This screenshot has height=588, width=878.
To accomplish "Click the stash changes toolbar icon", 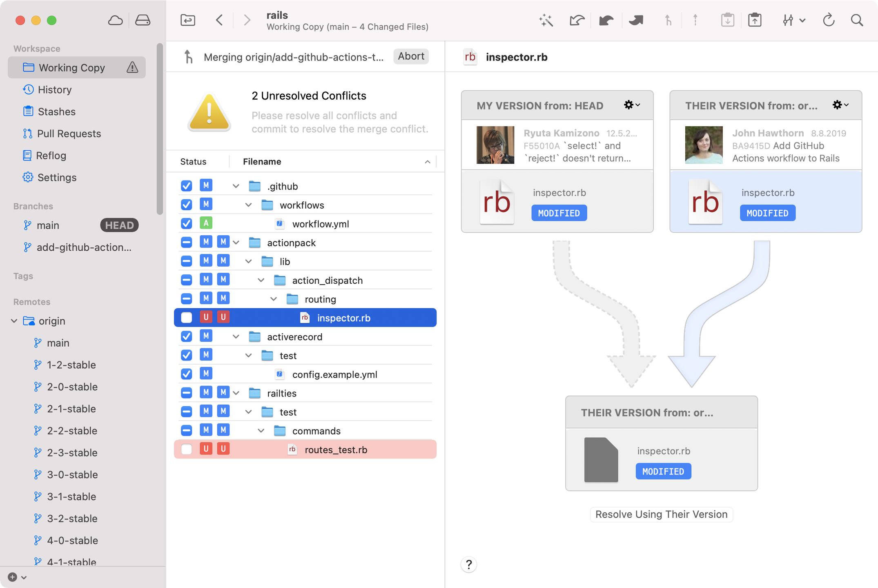I will point(727,20).
